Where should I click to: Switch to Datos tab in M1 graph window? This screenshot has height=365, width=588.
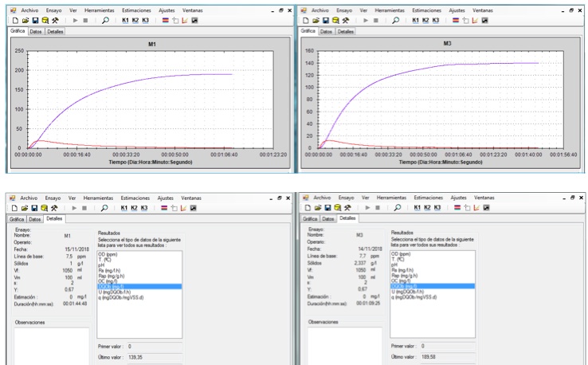pos(36,32)
